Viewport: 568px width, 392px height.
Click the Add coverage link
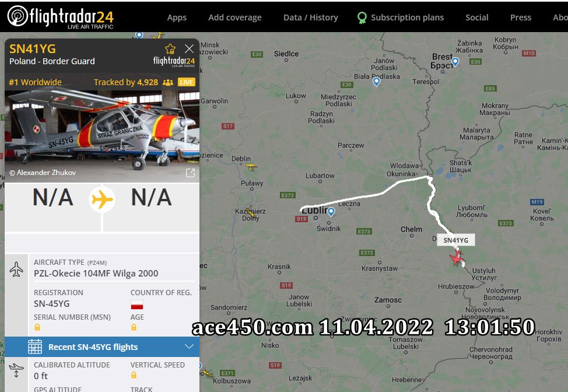[x=235, y=17]
